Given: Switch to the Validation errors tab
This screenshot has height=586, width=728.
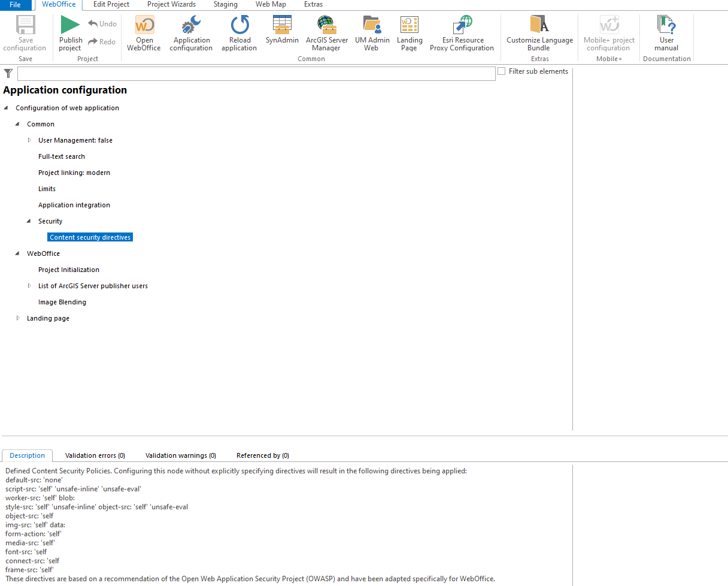Looking at the screenshot, I should click(95, 455).
